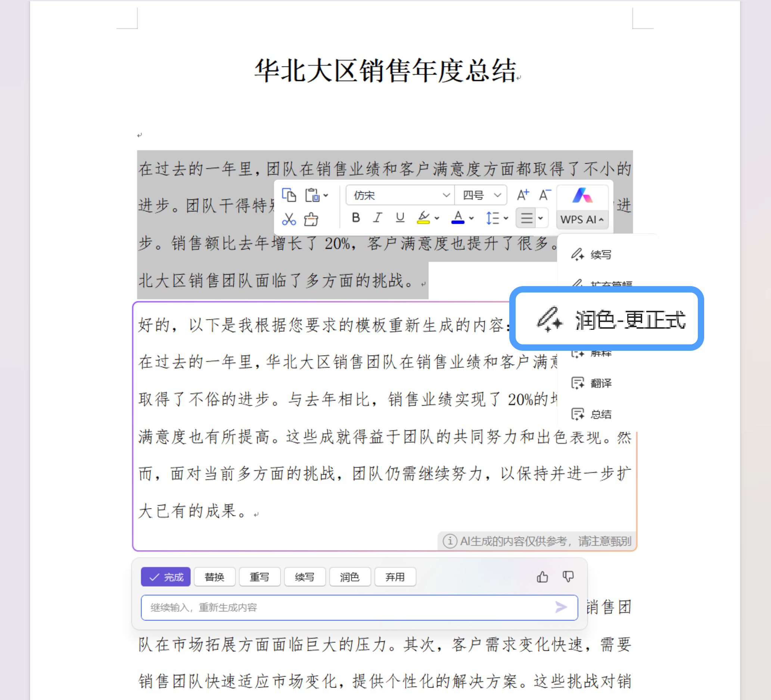This screenshot has height=700, width=771.
Task: Click the paragraph alignment icon
Action: tap(526, 218)
